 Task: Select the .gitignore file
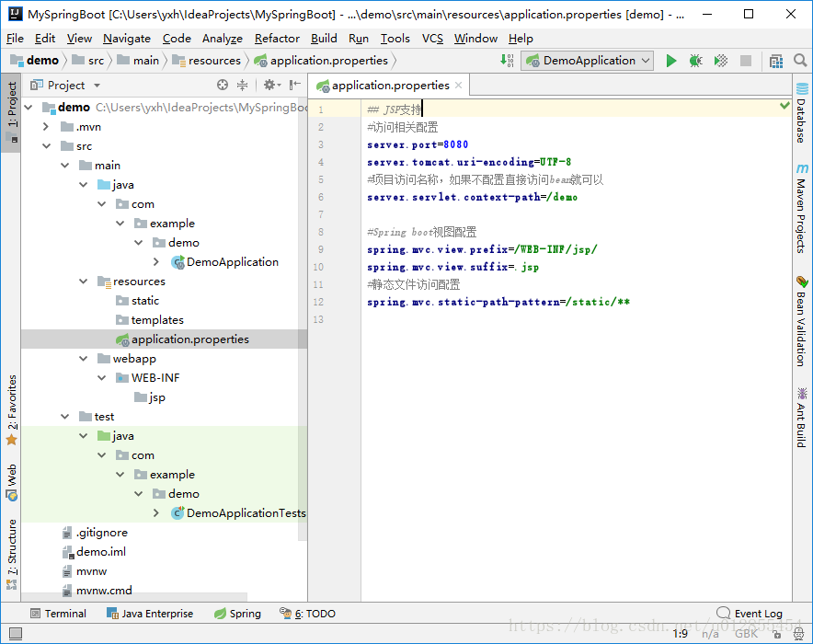pos(95,533)
